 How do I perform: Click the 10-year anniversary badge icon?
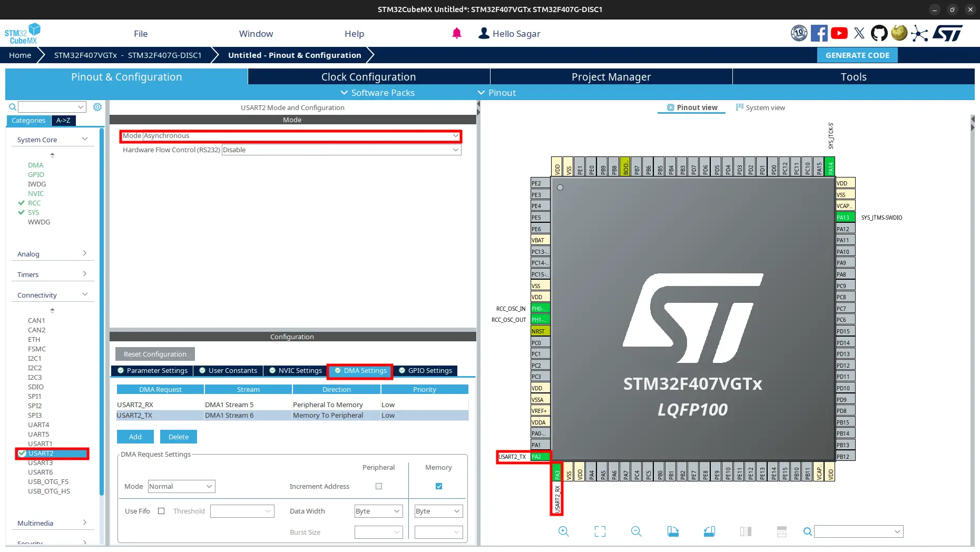(799, 33)
